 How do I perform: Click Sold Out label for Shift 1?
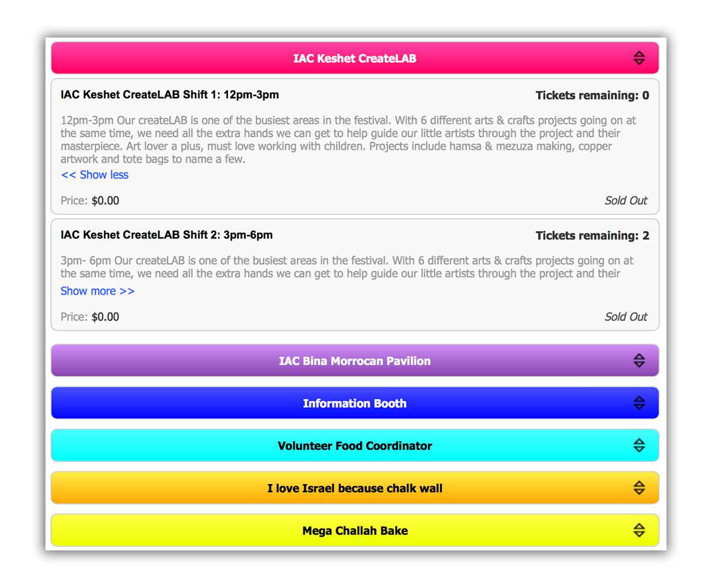point(626,200)
